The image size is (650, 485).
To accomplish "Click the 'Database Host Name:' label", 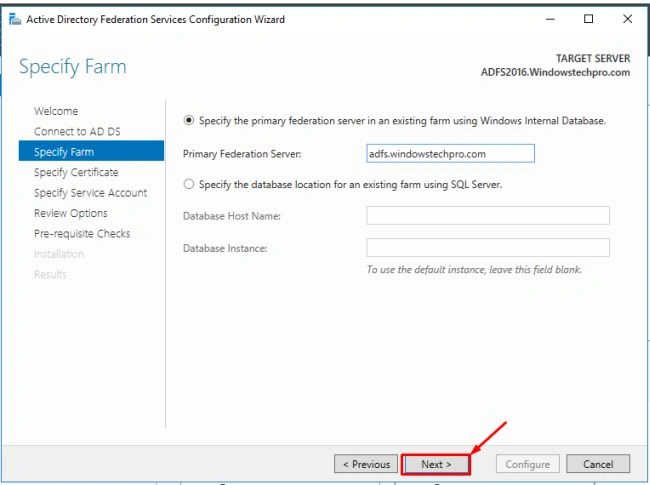I will [x=232, y=216].
